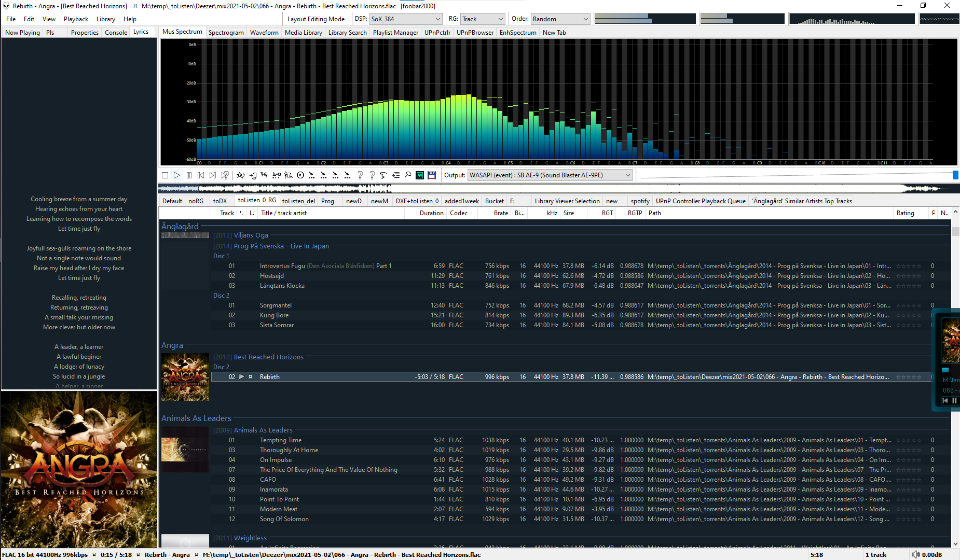Viewport: 960px width, 560px height.
Task: Switch to the Spectrogram tab
Action: point(226,33)
